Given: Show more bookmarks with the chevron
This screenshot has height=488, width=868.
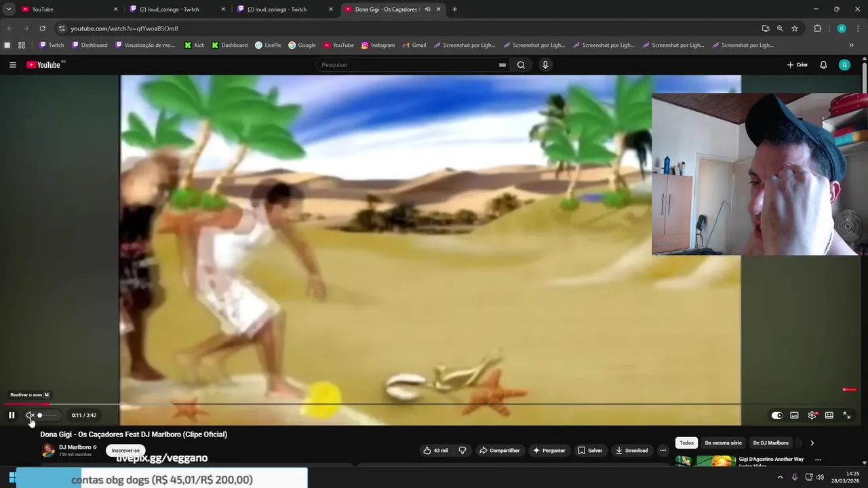Looking at the screenshot, I should point(852,45).
